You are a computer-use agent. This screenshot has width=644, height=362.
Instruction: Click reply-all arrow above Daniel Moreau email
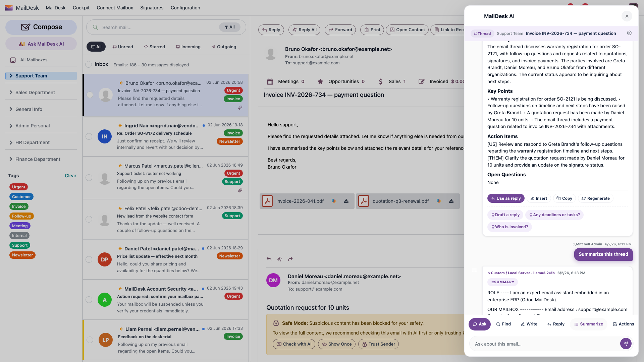click(280, 259)
